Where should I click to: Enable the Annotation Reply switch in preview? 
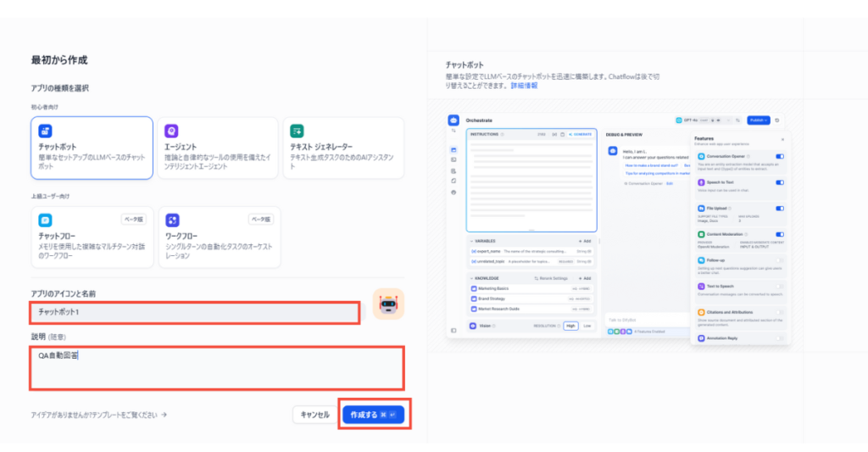[780, 338]
